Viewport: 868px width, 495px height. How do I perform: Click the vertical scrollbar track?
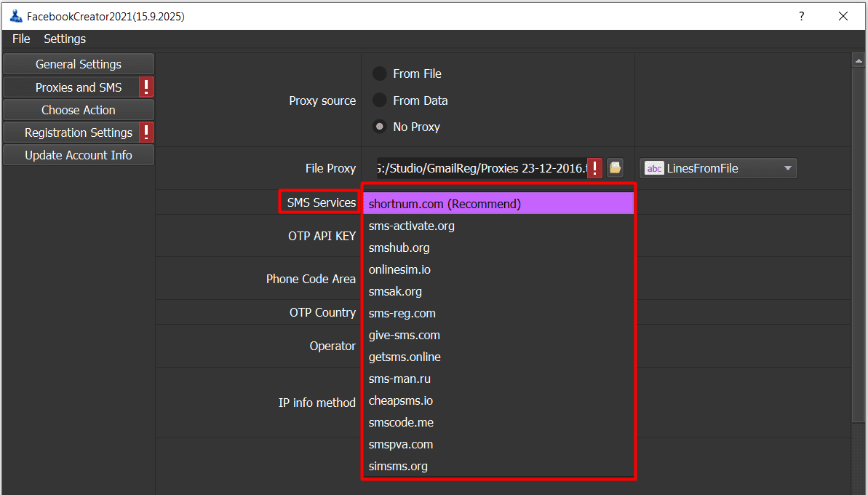click(x=859, y=457)
